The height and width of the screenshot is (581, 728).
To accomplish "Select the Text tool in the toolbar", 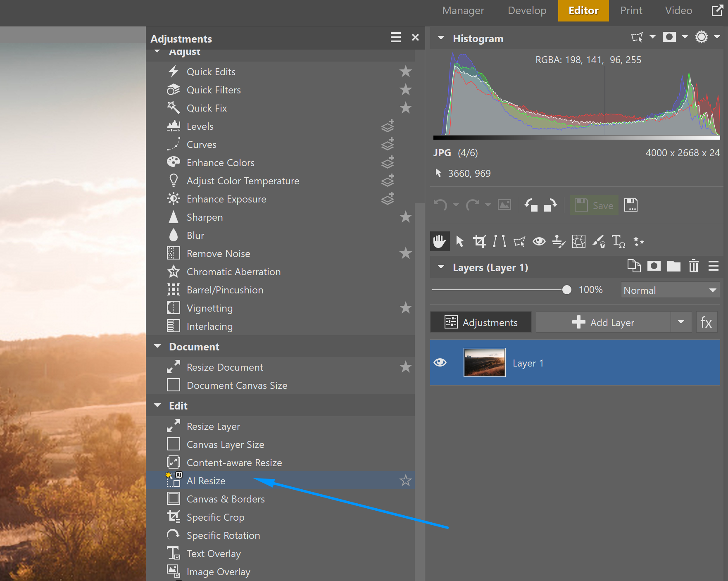I will tap(618, 241).
